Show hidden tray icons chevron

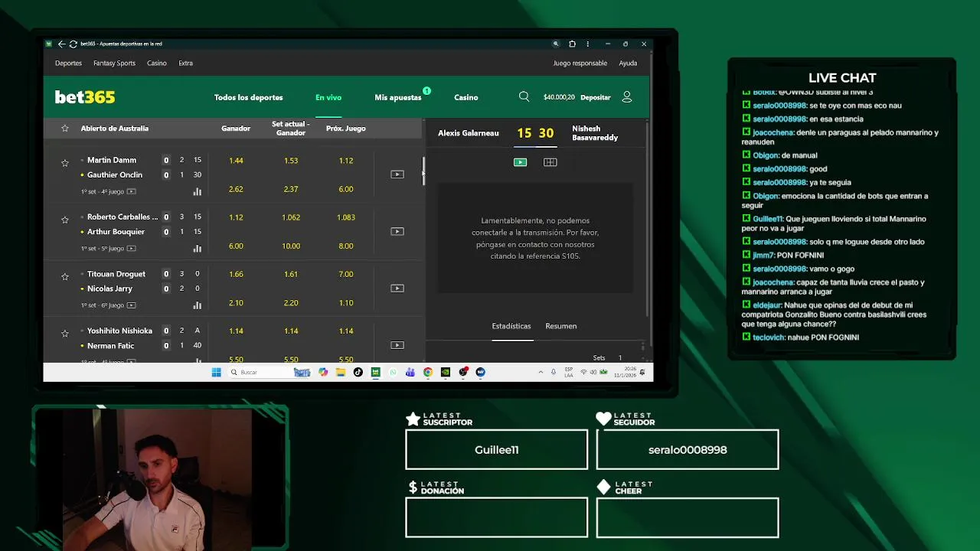coord(541,373)
